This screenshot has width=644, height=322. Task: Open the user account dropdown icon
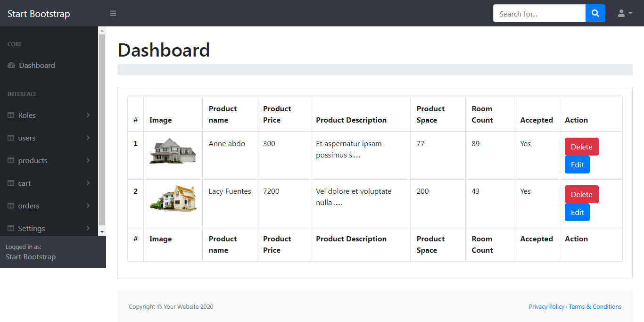[625, 13]
